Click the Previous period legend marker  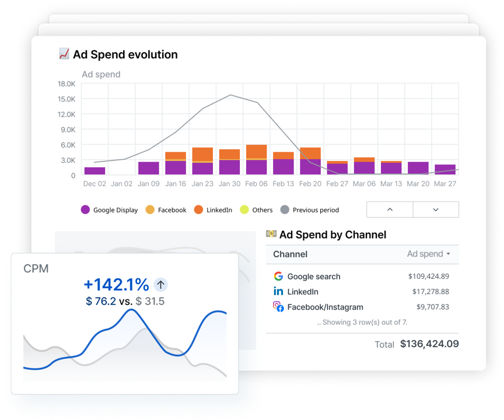coord(285,209)
